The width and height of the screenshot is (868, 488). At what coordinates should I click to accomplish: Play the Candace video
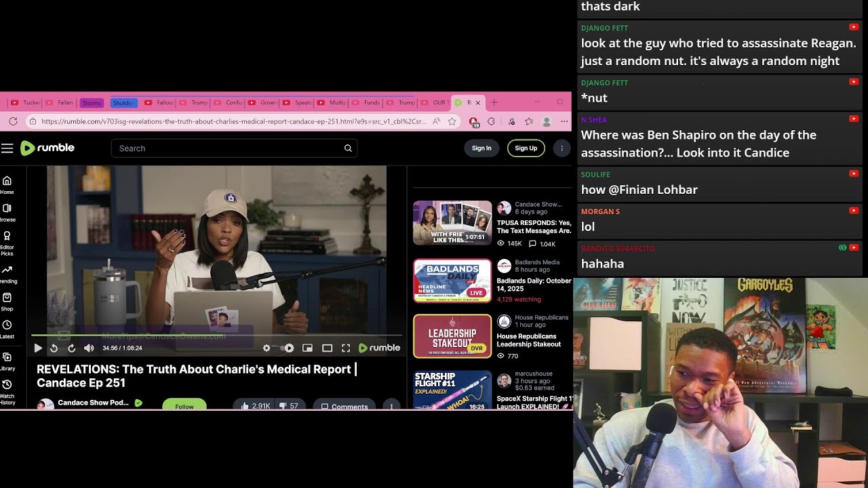[x=38, y=348]
